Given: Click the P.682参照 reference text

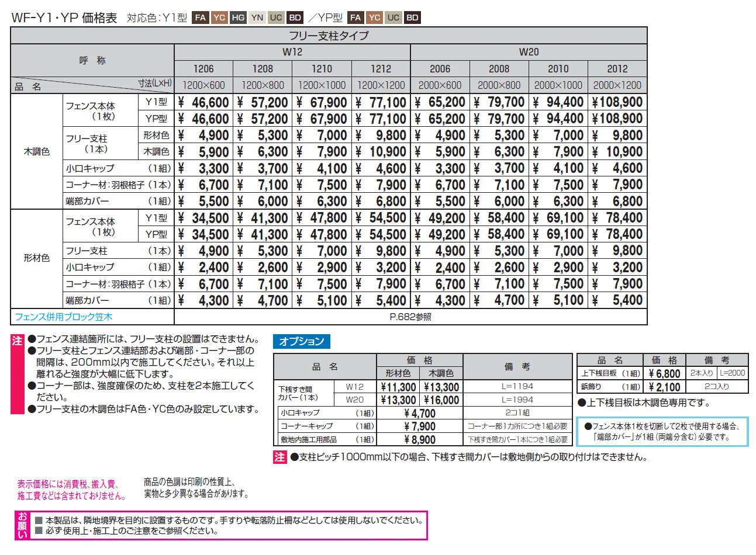Looking at the screenshot, I should (410, 317).
